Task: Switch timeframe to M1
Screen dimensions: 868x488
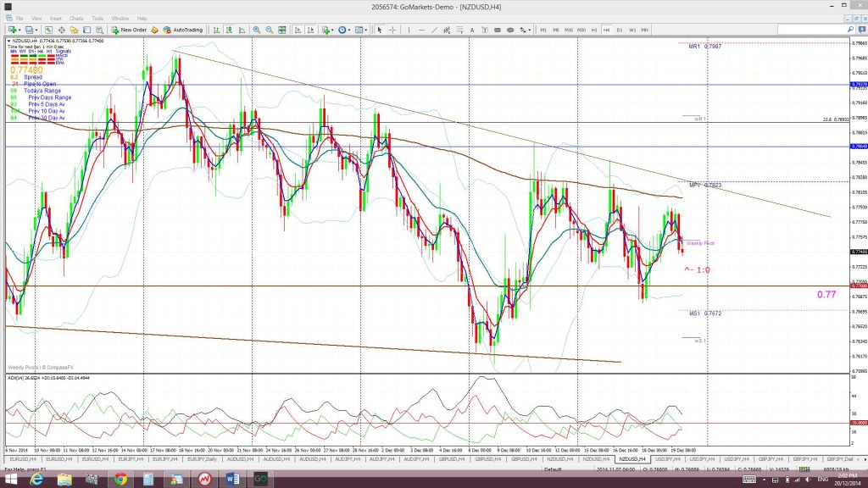Action: [x=543, y=30]
